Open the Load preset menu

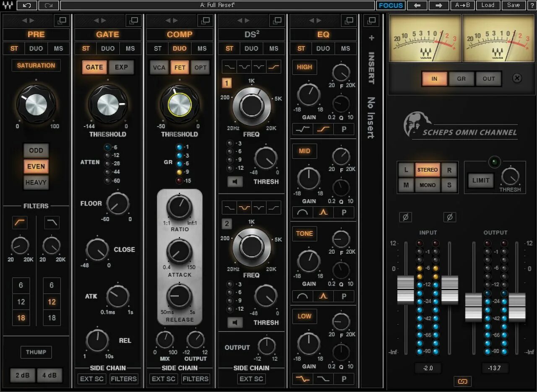tap(488, 5)
